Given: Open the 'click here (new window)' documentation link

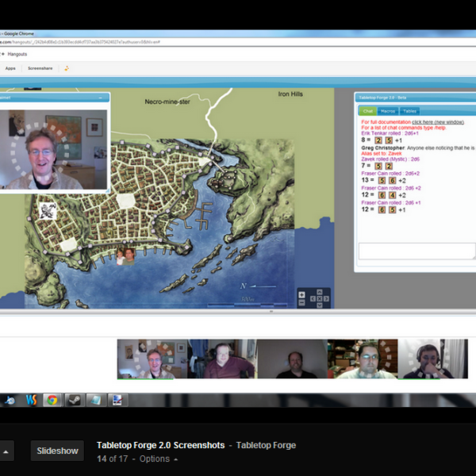Looking at the screenshot, I should click(x=438, y=122).
